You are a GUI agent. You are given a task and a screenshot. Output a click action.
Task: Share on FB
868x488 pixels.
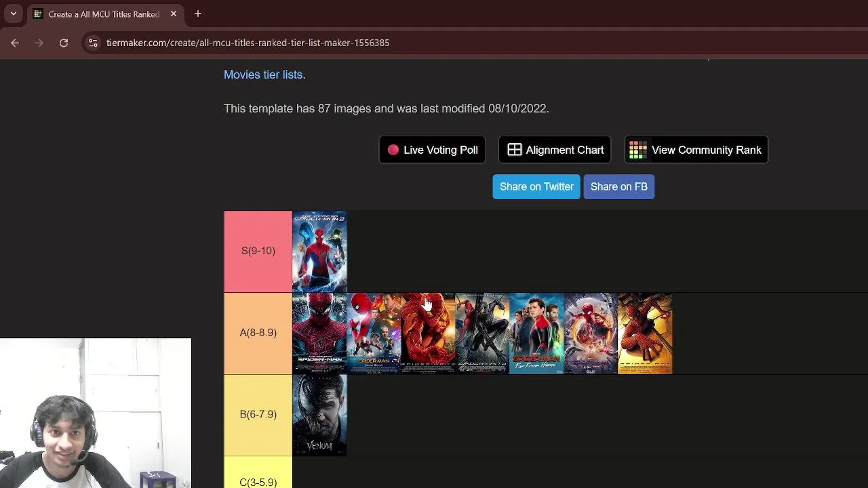tap(619, 186)
